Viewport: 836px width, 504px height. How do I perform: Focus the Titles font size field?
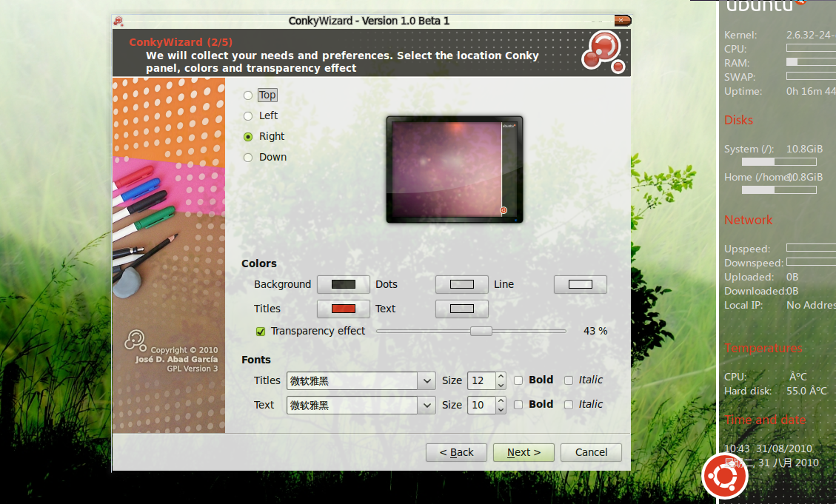[x=482, y=381]
